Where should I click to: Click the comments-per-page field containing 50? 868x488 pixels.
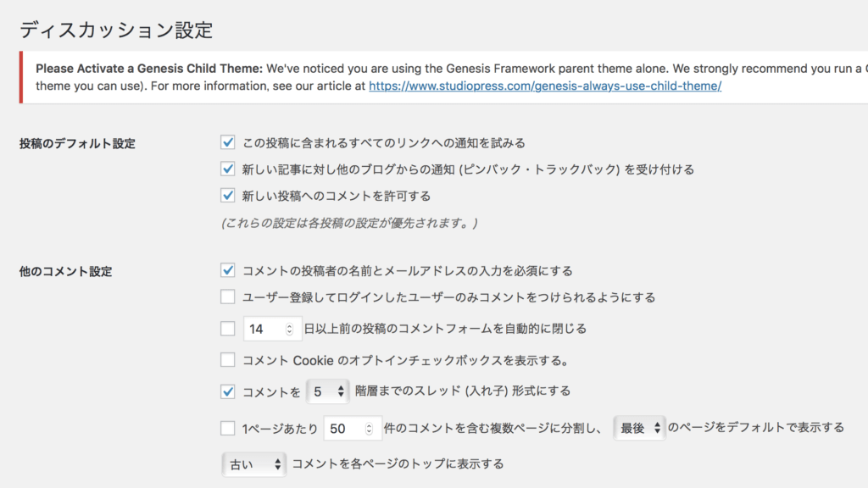coord(344,429)
